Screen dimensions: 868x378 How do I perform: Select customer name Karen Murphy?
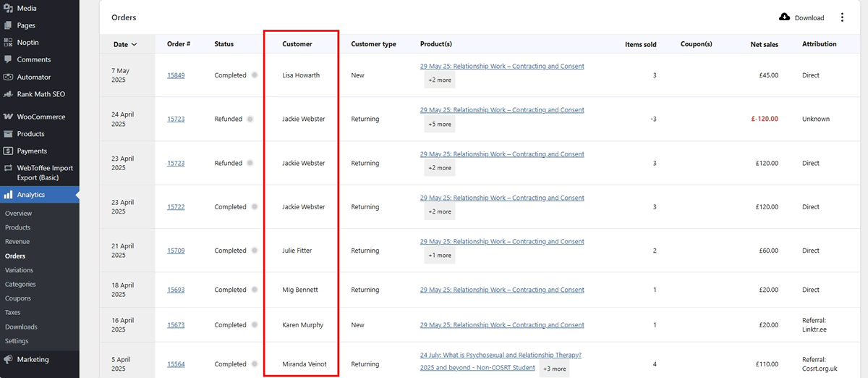point(303,325)
